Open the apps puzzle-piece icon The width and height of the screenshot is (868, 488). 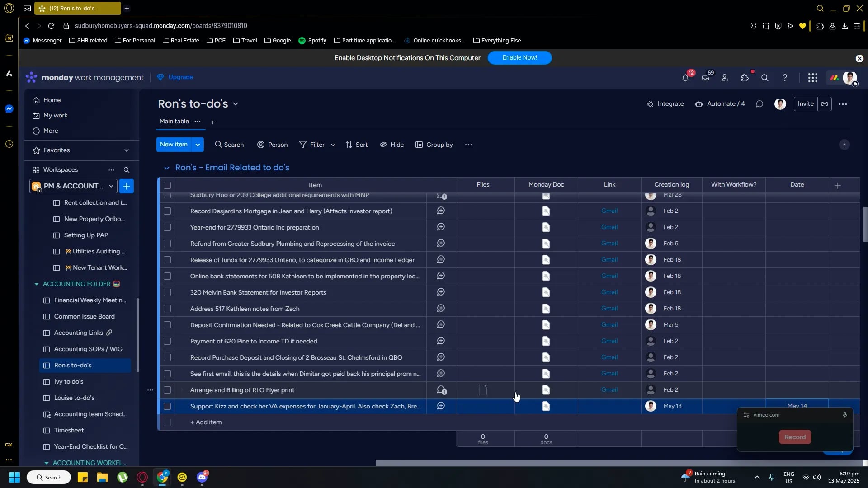745,78
